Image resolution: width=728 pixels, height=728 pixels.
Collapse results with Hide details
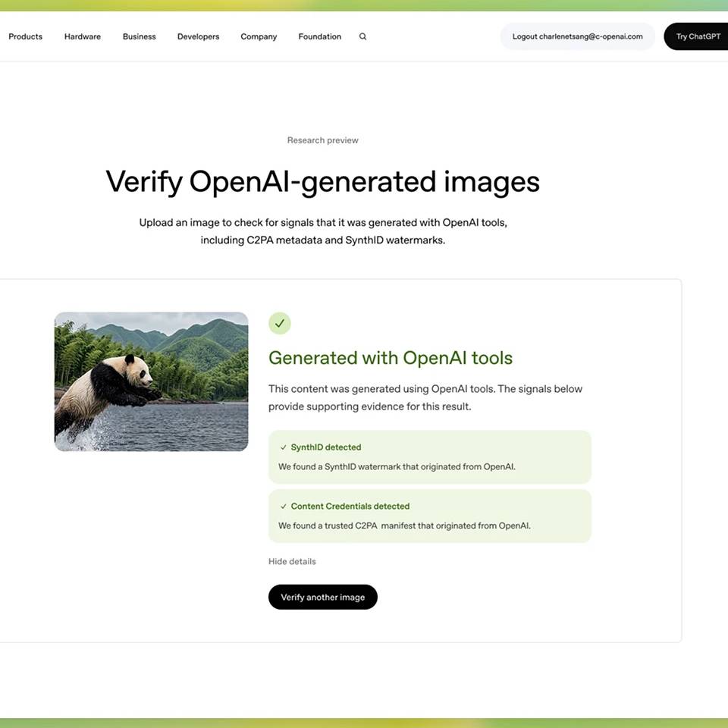292,561
